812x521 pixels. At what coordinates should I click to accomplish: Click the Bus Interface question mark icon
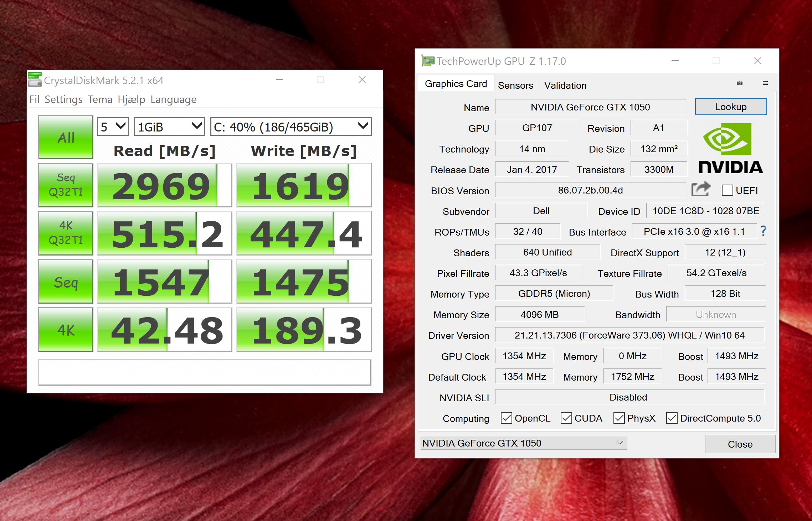[763, 231]
